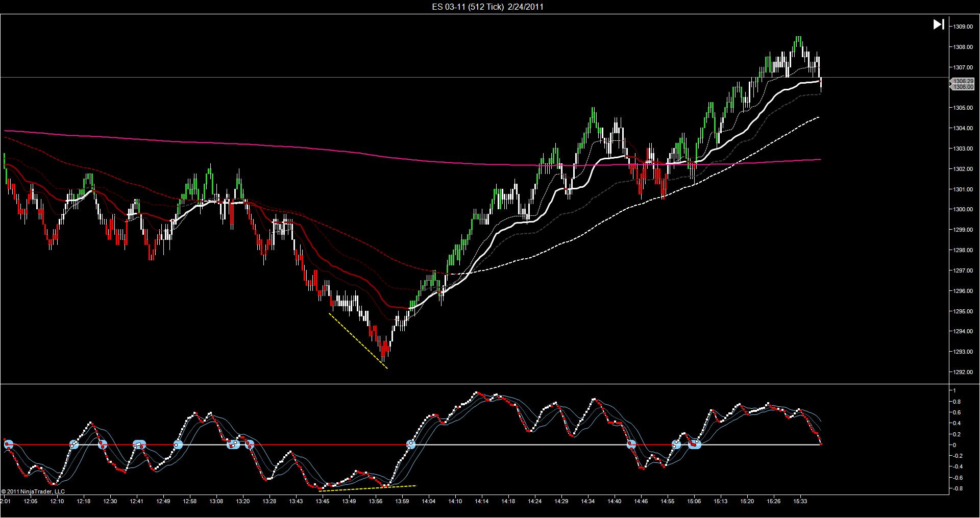Screen dimensions: 980x518
Task: Click the 1293.00 price axis label
Action: pos(963,352)
